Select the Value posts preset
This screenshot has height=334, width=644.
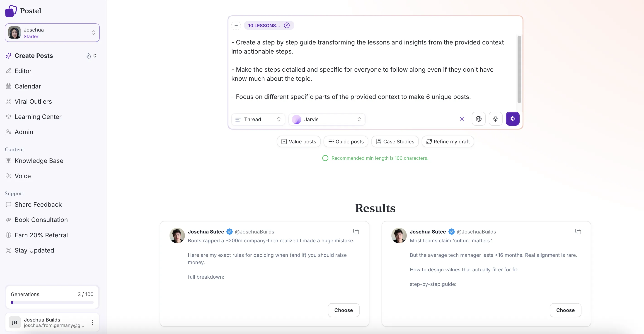(299, 142)
